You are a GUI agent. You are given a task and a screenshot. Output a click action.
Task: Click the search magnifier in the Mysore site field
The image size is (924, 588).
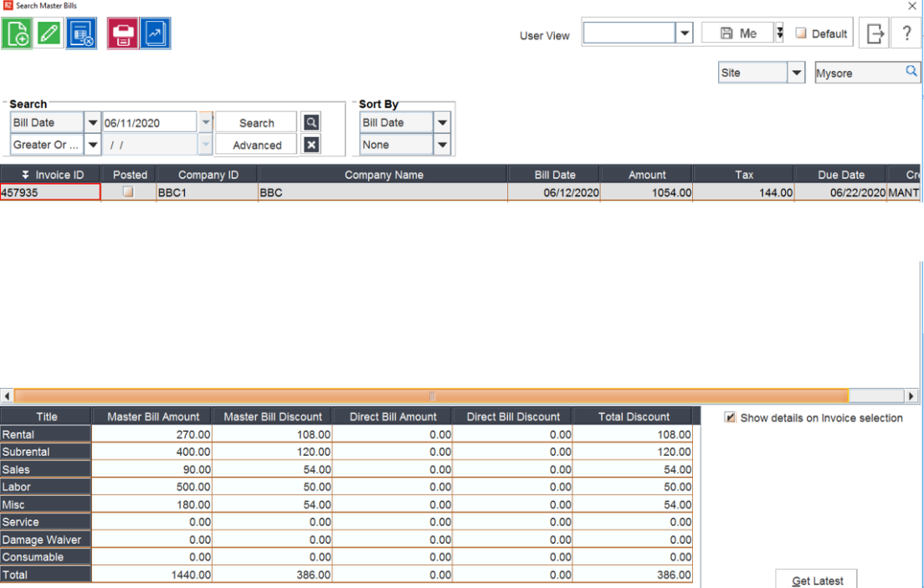[912, 73]
